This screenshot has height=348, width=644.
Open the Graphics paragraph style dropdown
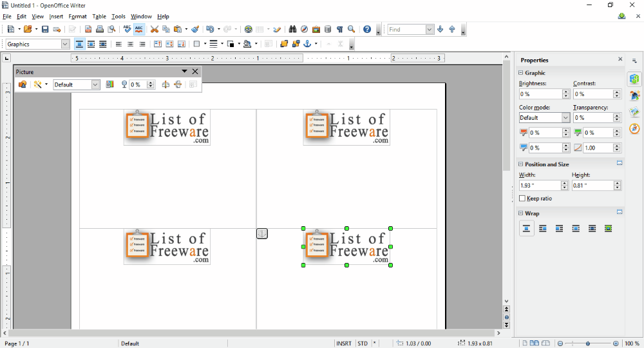coord(65,44)
